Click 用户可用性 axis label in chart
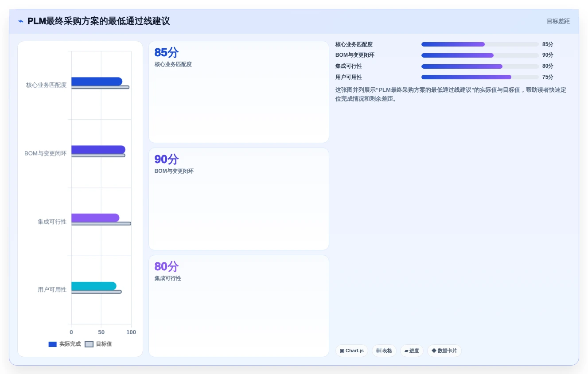This screenshot has width=588, height=374. click(x=52, y=290)
